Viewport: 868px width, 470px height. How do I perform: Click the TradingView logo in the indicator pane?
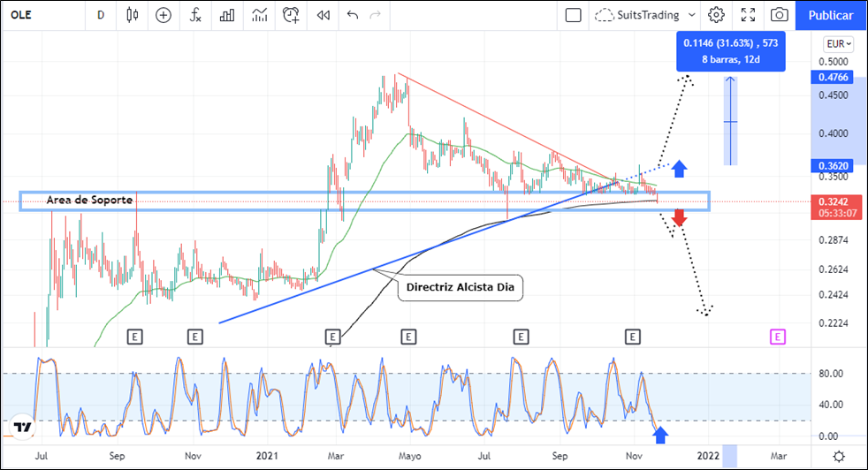tap(21, 428)
